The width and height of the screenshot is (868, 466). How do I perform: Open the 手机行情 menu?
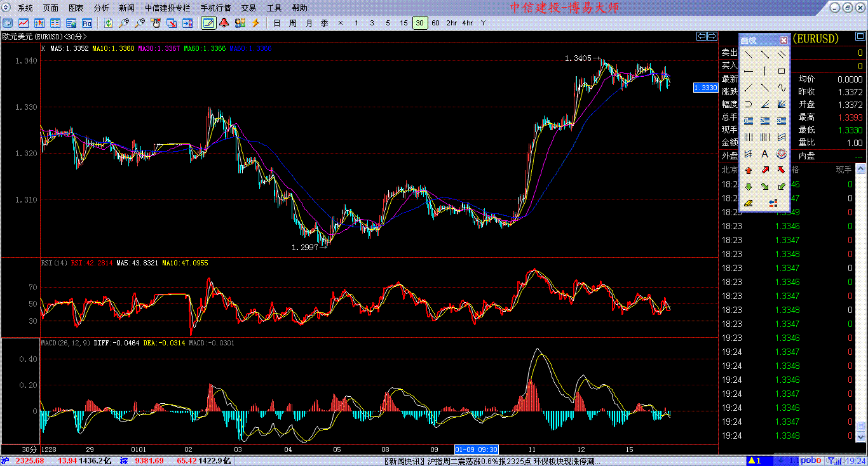[x=215, y=8]
